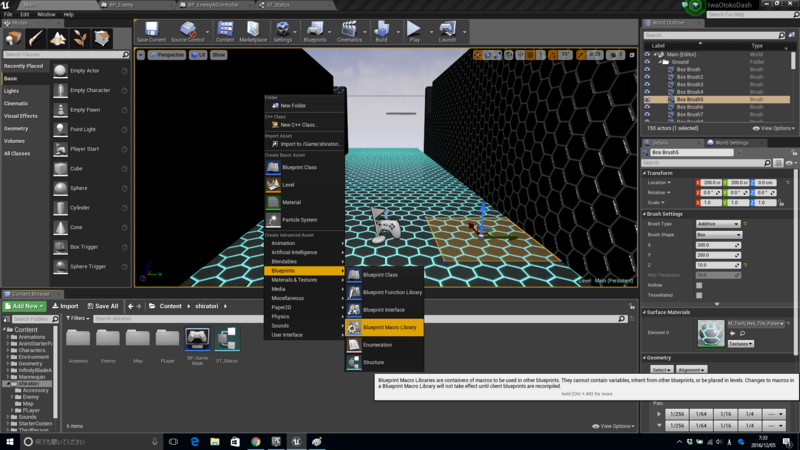Expand the User Interface submenu
This screenshot has width=800, height=450.
305,335
